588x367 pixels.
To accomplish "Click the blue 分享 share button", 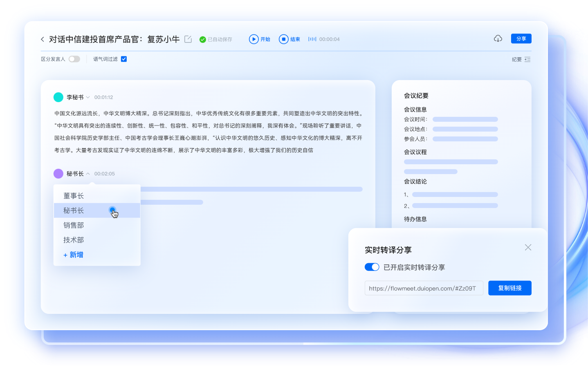I will click(521, 38).
